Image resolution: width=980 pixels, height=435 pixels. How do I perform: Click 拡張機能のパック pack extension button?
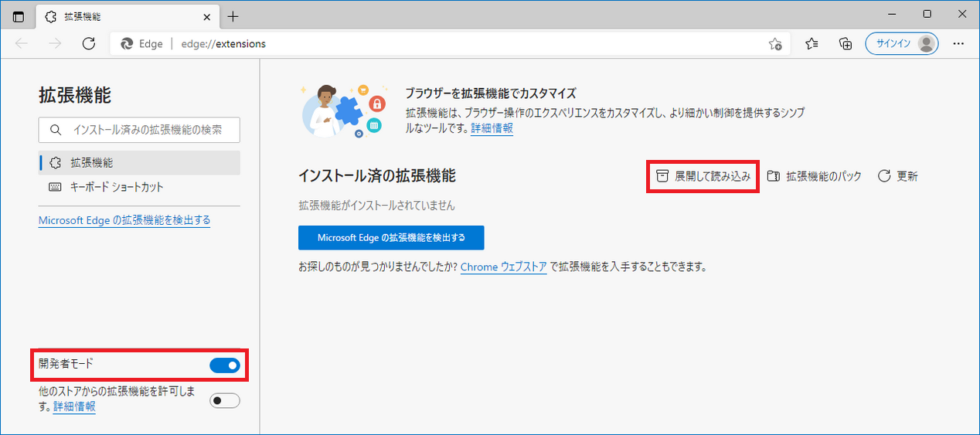point(814,176)
